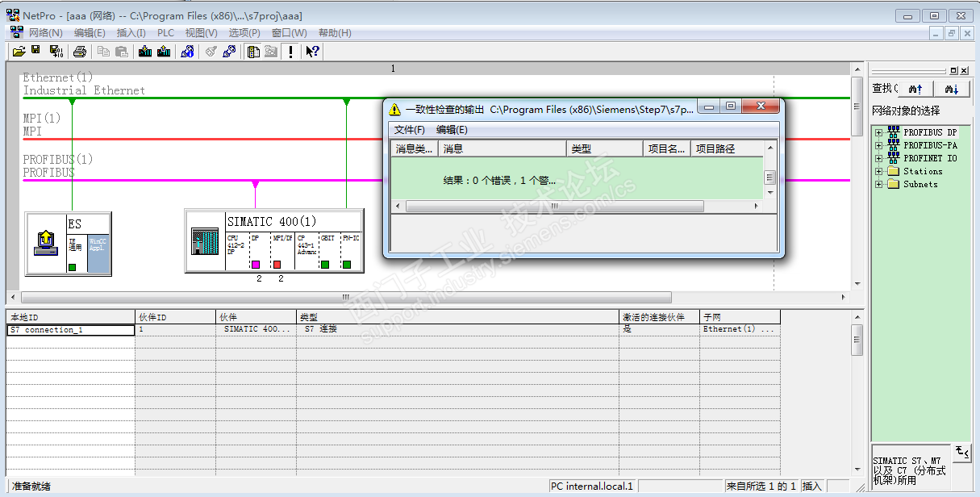
Task: Click the consistency check result message row
Action: pos(577,180)
